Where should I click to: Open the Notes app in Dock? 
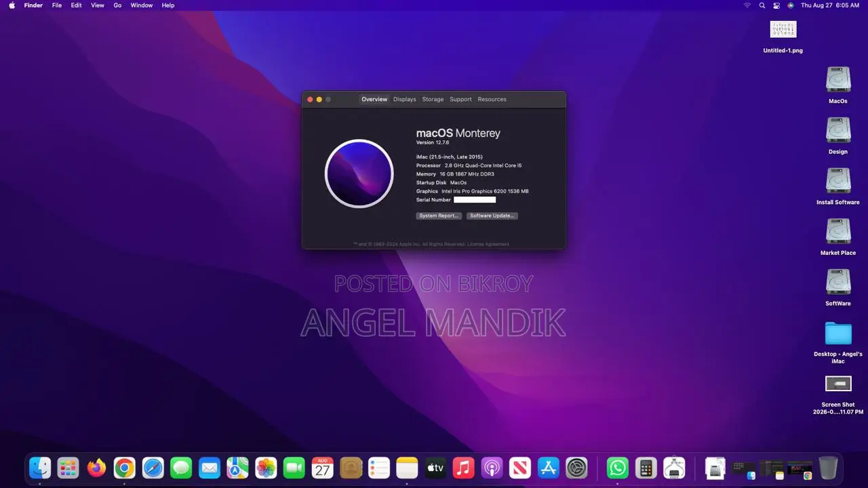407,468
